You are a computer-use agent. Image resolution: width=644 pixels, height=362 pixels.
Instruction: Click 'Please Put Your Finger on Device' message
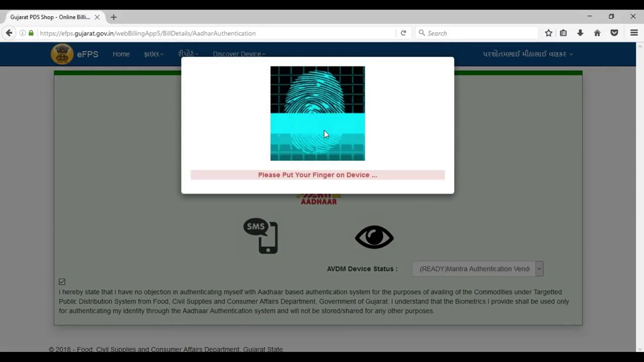pos(317,175)
